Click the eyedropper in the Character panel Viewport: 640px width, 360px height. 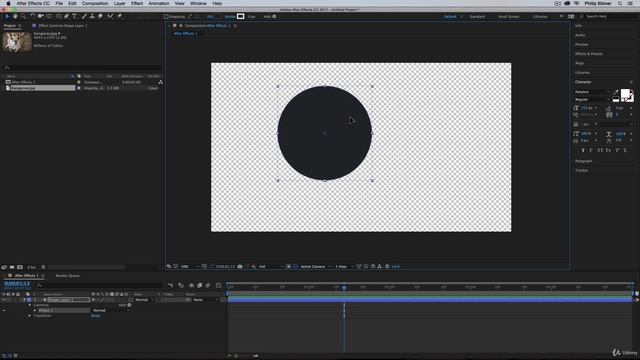616,92
